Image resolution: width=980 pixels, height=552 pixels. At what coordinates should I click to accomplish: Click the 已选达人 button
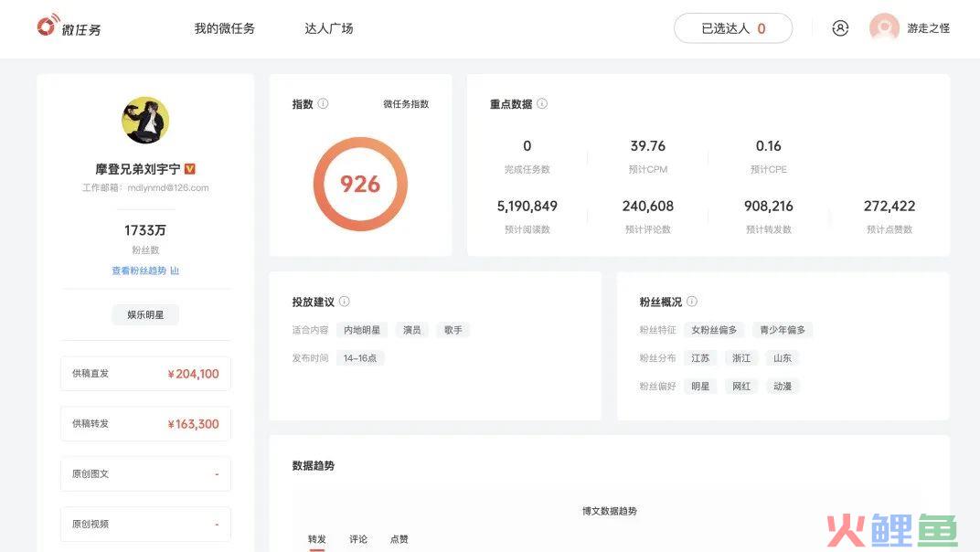(733, 28)
